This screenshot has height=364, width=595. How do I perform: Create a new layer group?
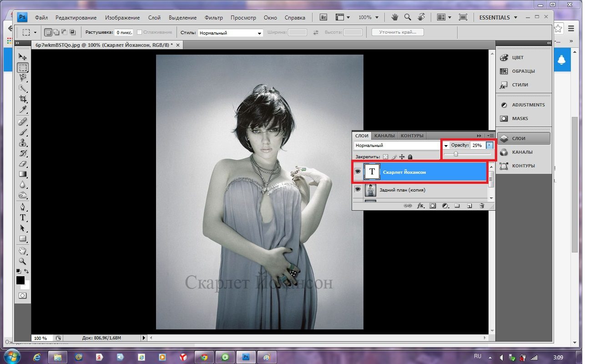tap(457, 206)
